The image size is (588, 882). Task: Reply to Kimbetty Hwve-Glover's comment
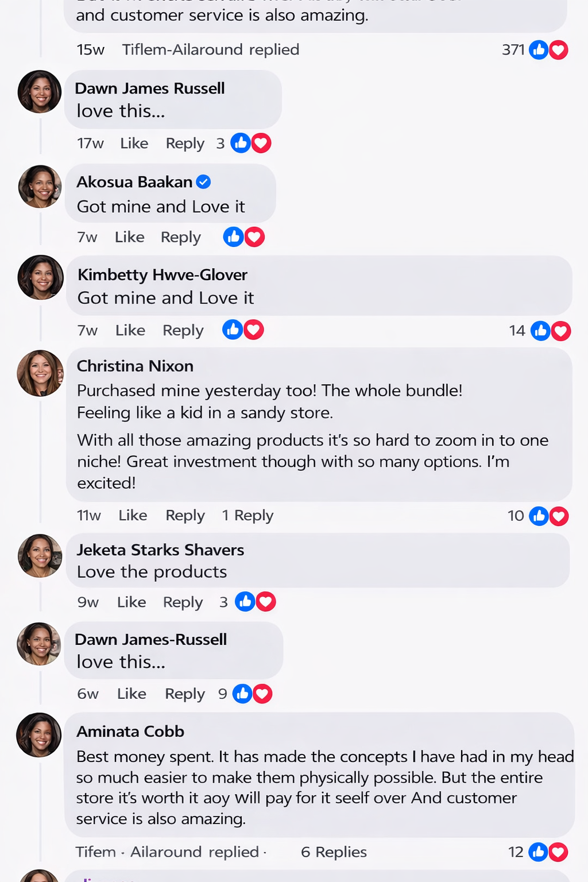tap(183, 331)
